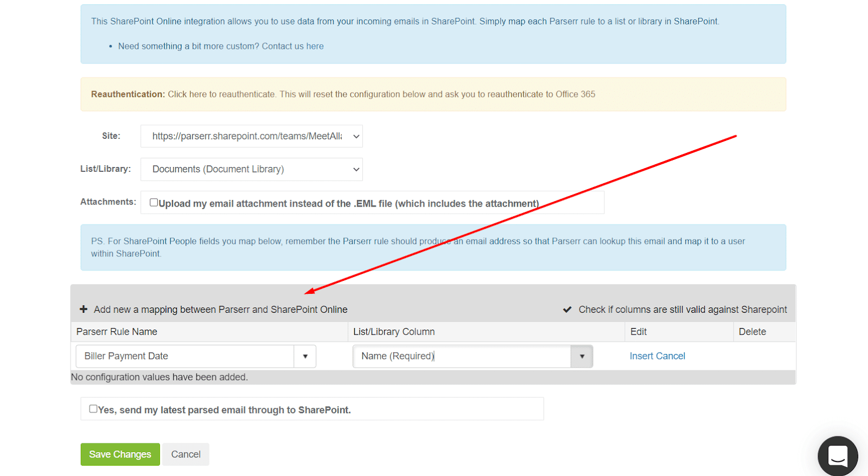Open the List/Library dropdown
The height and width of the screenshot is (476, 868).
(252, 169)
